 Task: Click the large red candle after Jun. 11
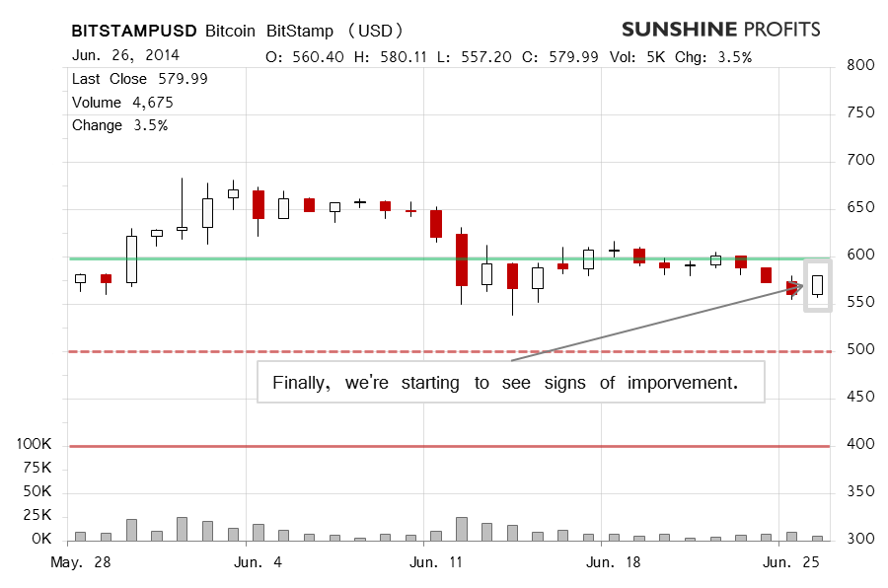(462, 260)
